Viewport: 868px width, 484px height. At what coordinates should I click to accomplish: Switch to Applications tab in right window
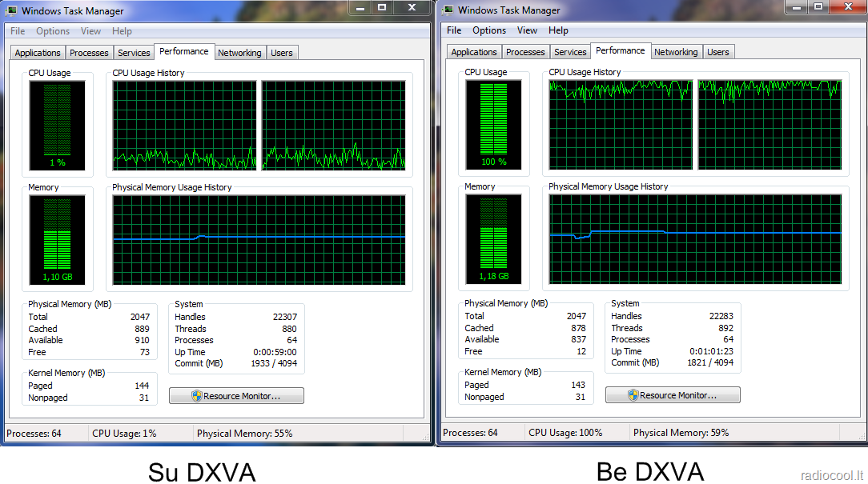[474, 52]
